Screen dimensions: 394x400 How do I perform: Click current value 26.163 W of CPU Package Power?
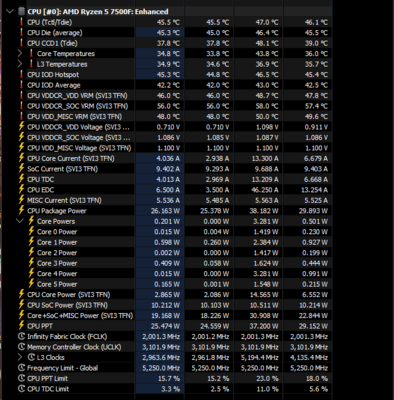point(161,211)
